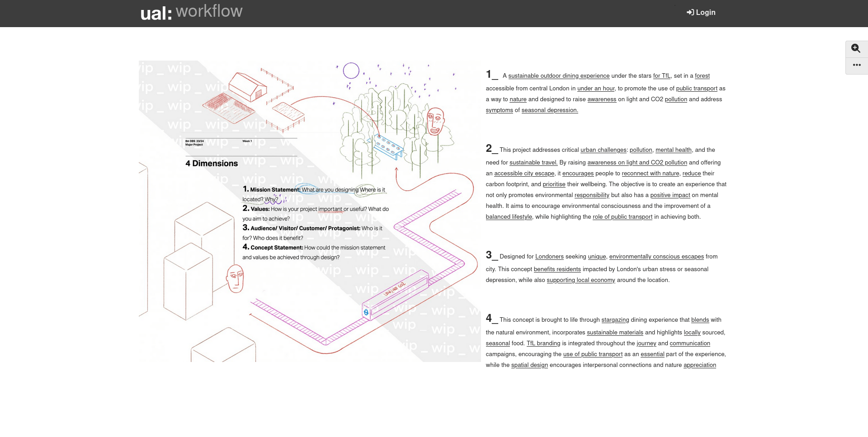Click the word 'prioritise'
868x437 pixels.
(554, 184)
